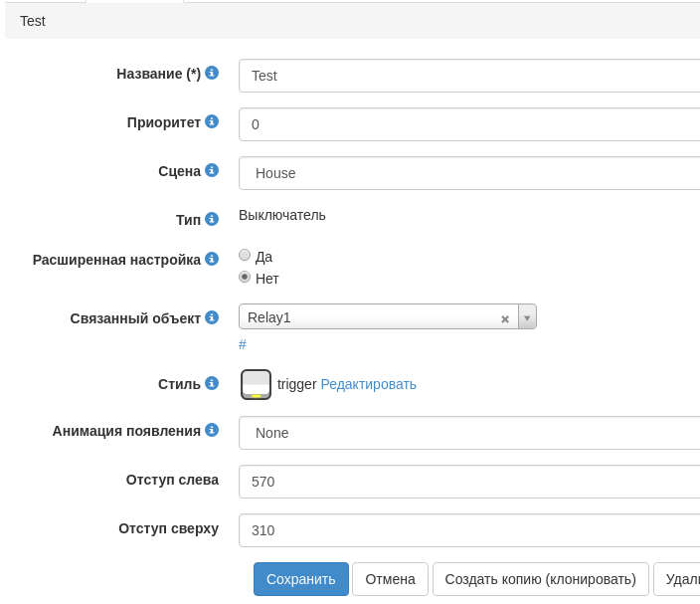Clear the Relay1 selection with the x
This screenshot has width=700, height=604.
[x=505, y=318]
